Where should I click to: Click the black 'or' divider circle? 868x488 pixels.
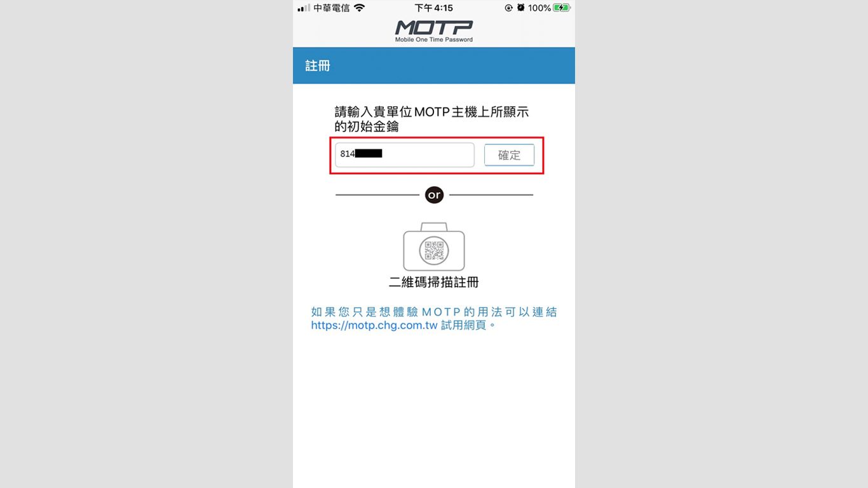click(434, 195)
